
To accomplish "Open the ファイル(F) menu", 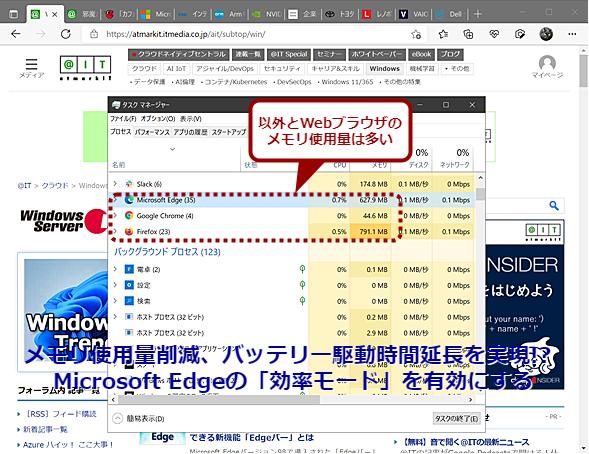I will (x=123, y=119).
